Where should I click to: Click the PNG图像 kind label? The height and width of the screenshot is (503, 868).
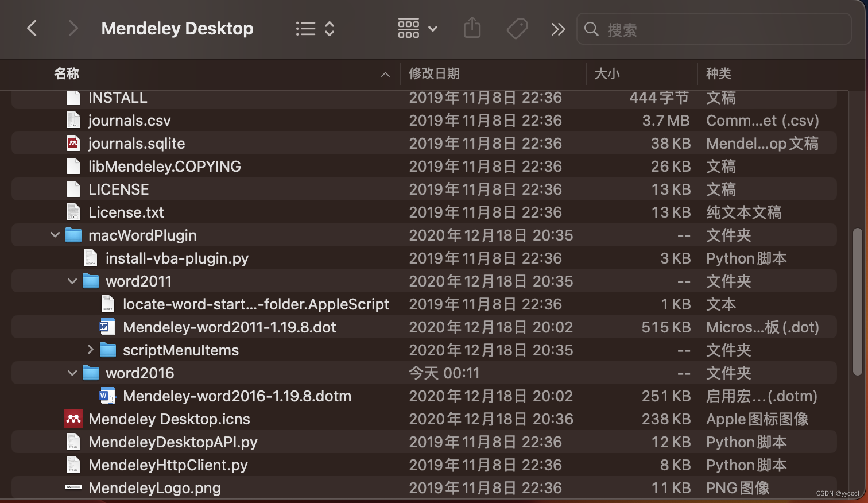click(x=738, y=488)
